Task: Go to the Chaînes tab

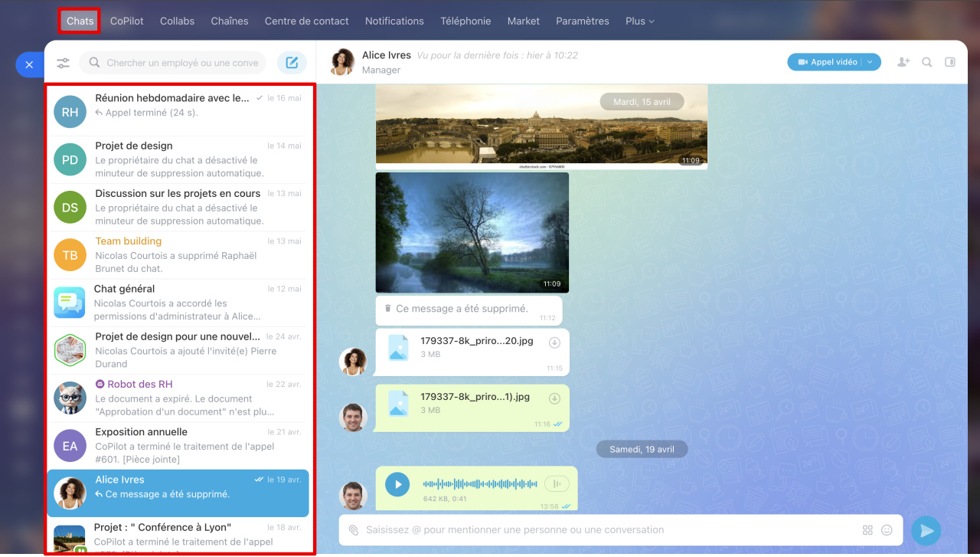Action: (230, 21)
